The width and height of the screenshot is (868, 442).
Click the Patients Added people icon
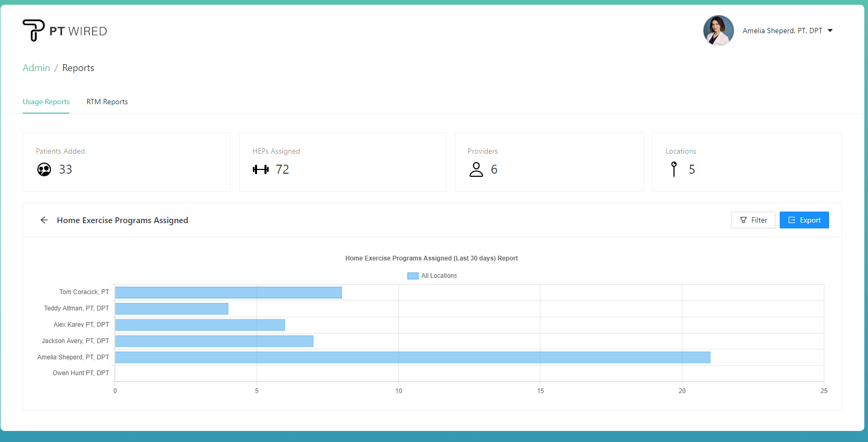point(44,169)
